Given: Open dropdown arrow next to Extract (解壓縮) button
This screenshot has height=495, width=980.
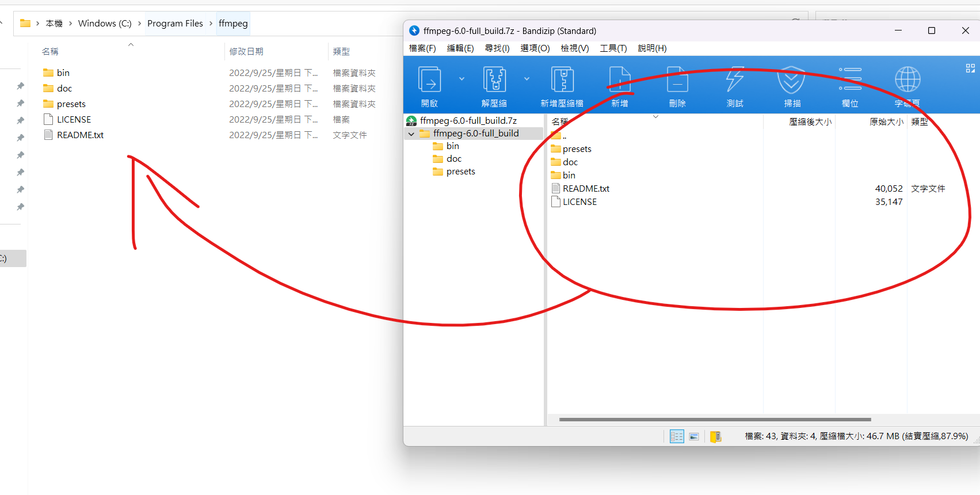Looking at the screenshot, I should point(527,79).
